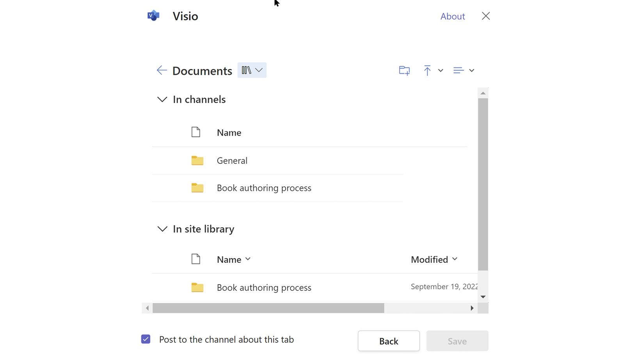Expand the upload options chevron

441,71
